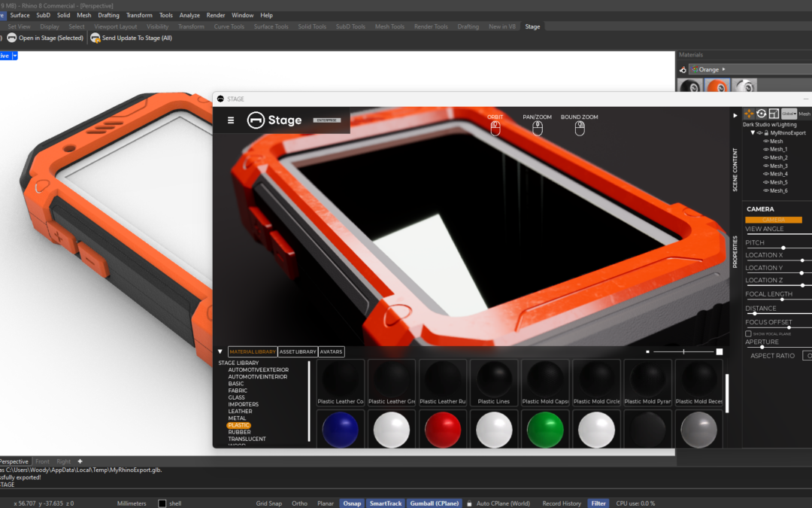This screenshot has height=508, width=812.
Task: Click Filter in status bar
Action: [x=598, y=503]
